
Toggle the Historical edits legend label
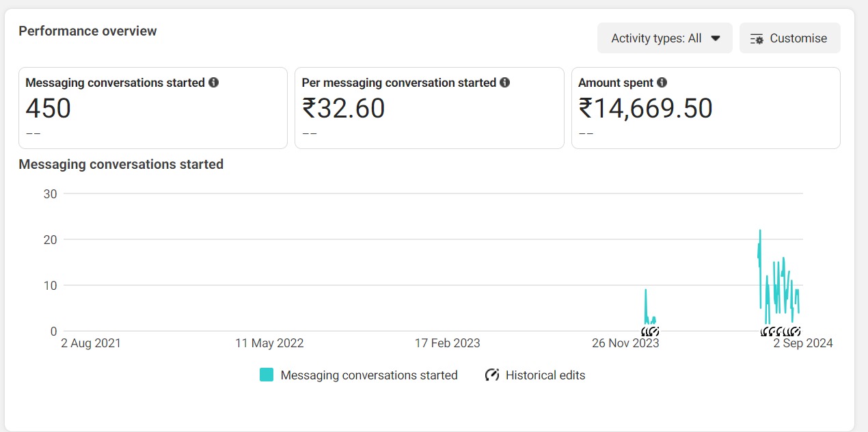(545, 375)
